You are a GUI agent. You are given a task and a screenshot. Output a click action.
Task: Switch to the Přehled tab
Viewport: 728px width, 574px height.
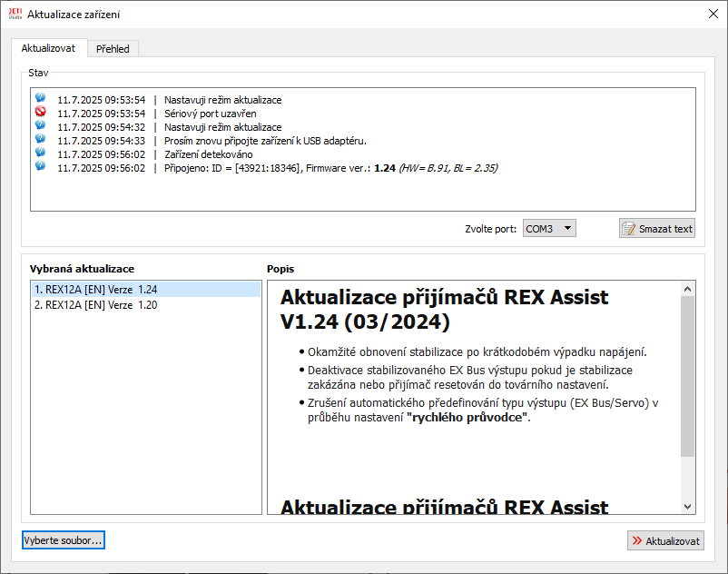(x=113, y=49)
